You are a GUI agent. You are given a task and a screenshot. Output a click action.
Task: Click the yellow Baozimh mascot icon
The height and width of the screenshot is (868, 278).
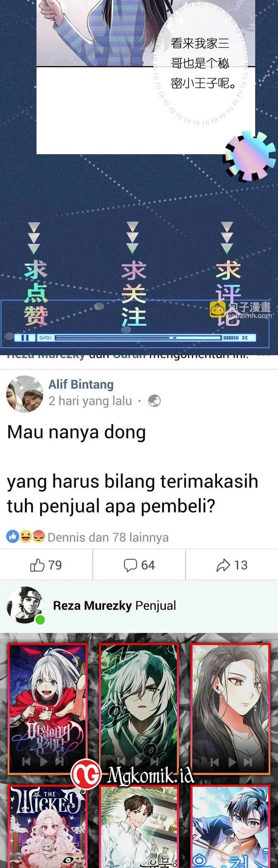[x=218, y=310]
